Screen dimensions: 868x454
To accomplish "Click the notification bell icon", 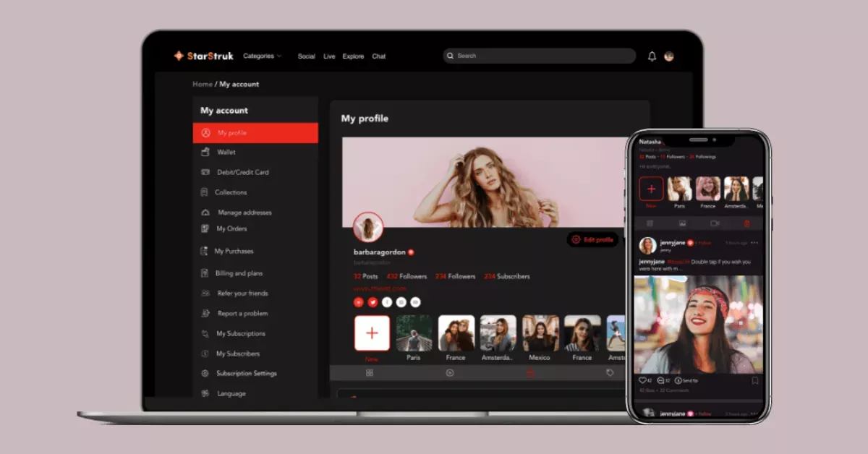I will [651, 56].
